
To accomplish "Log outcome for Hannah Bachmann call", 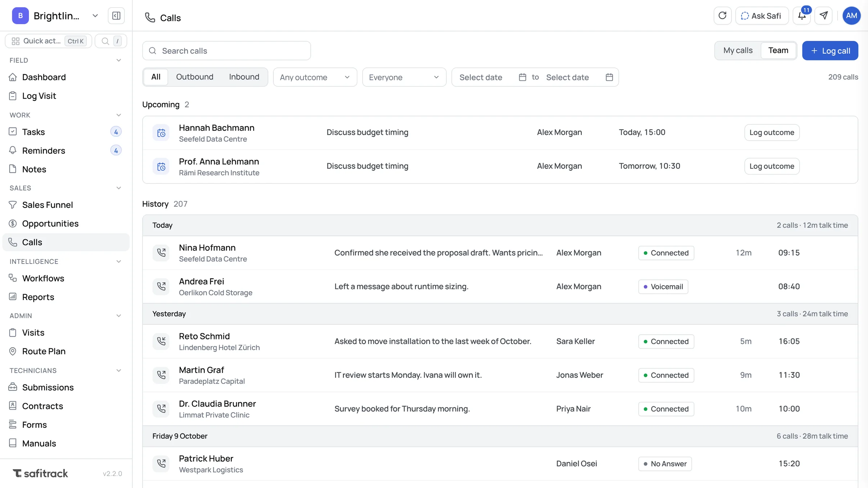I will (772, 132).
